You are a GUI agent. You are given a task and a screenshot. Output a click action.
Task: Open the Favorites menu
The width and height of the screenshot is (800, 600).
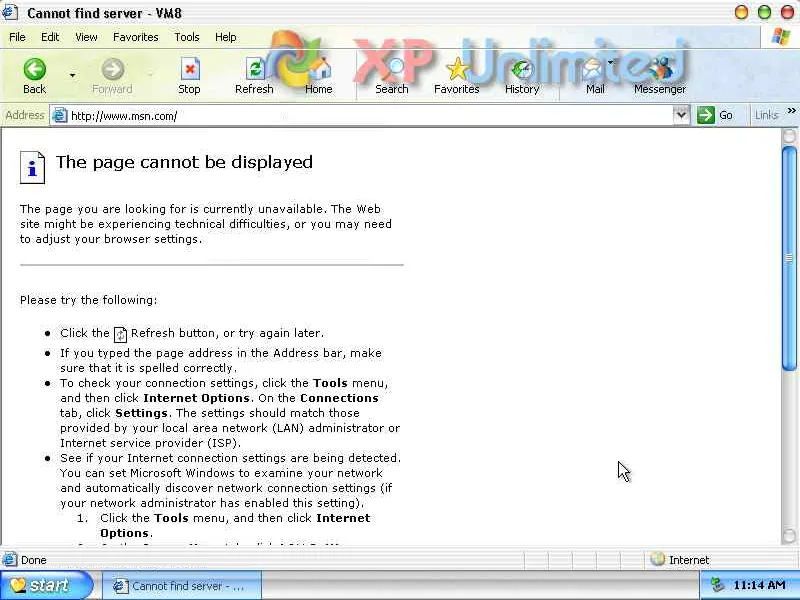(x=136, y=37)
